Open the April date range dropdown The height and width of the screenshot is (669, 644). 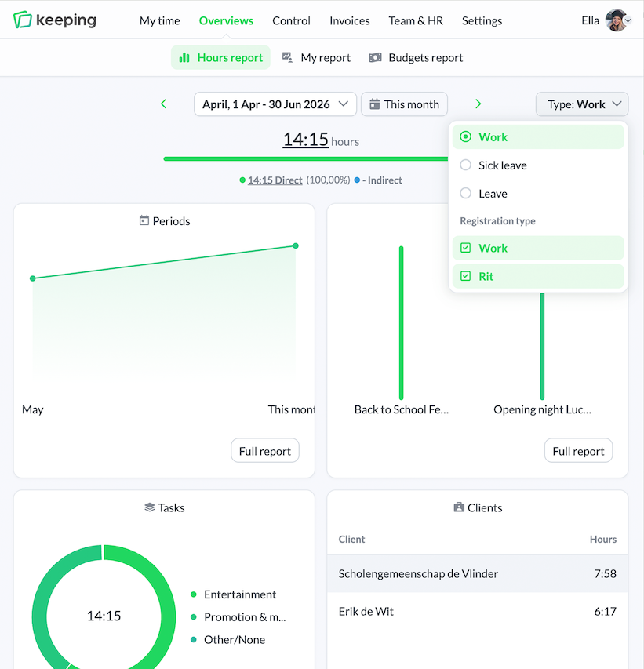[x=275, y=104]
